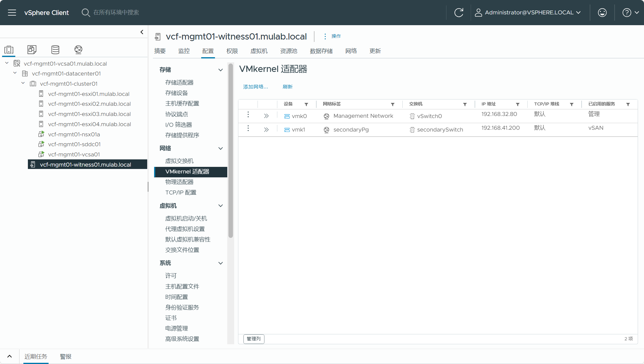The height and width of the screenshot is (364, 644).
Task: Select 物理适配器 in network settings
Action: [x=179, y=182]
